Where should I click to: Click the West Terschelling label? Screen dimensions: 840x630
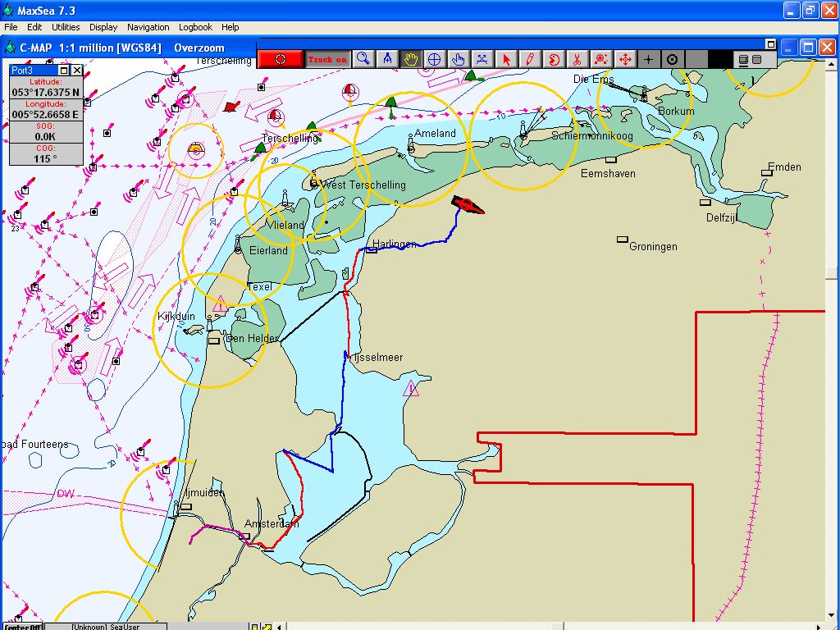pos(365,185)
